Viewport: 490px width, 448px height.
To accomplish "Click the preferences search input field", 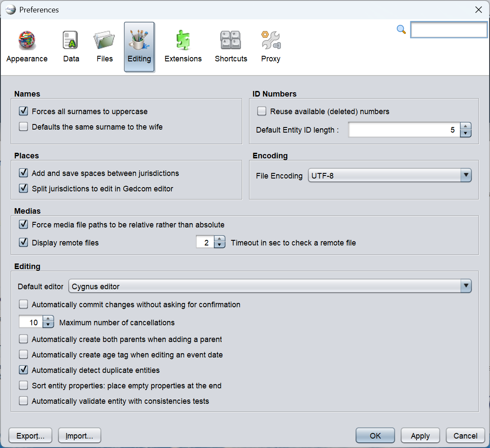I will click(x=449, y=30).
